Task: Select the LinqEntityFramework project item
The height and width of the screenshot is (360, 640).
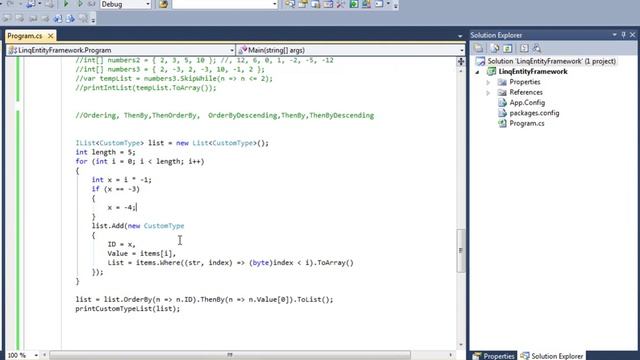Action: point(533,71)
